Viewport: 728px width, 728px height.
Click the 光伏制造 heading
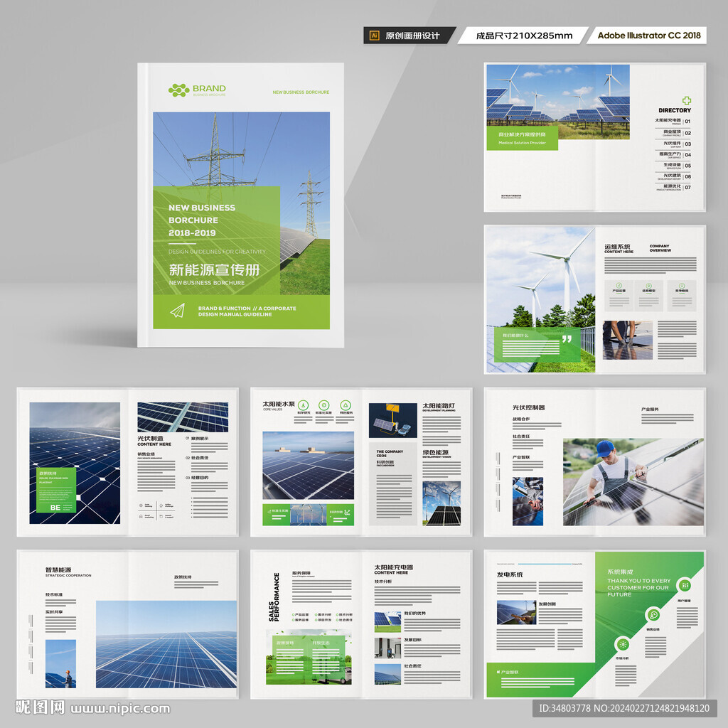click(x=150, y=438)
